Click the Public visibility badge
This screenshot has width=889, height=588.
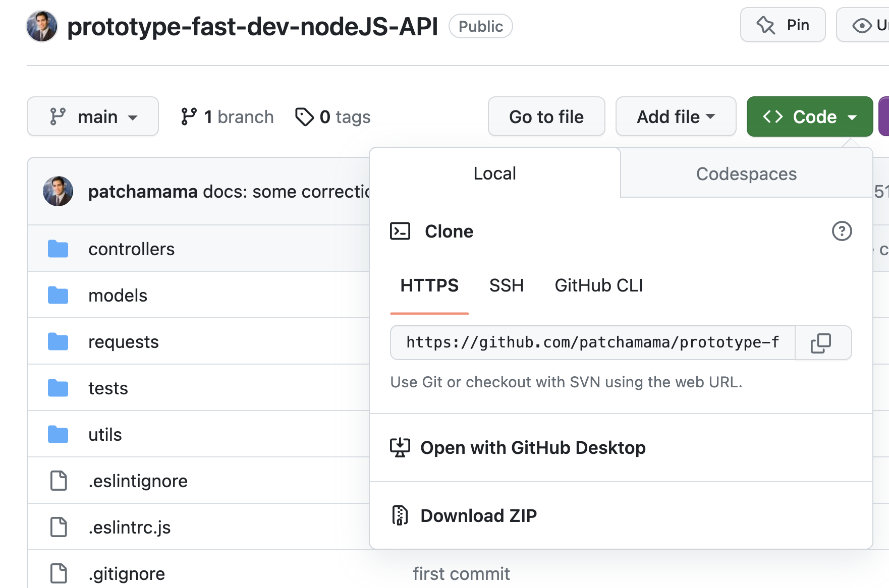[x=481, y=26]
